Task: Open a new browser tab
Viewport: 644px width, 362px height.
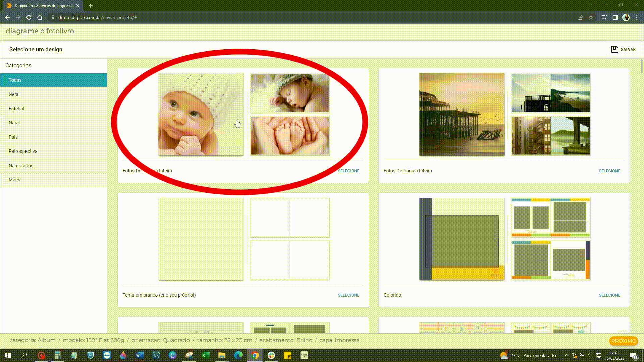Action: click(x=91, y=6)
